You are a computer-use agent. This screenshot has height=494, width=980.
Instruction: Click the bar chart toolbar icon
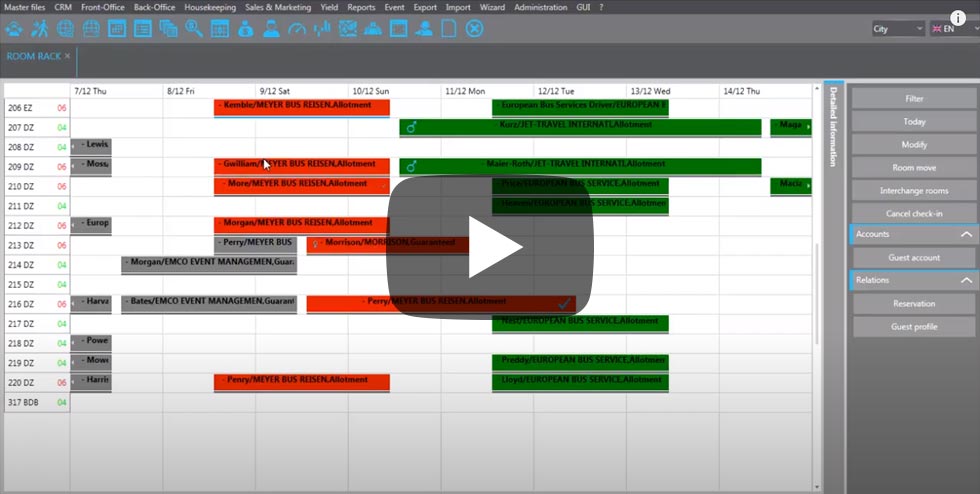pos(322,29)
